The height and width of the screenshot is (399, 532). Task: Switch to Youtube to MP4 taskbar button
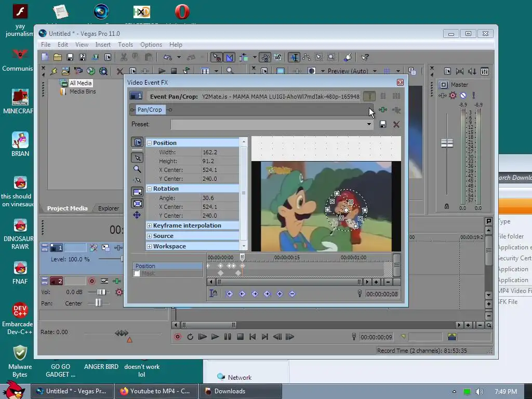[x=156, y=391]
